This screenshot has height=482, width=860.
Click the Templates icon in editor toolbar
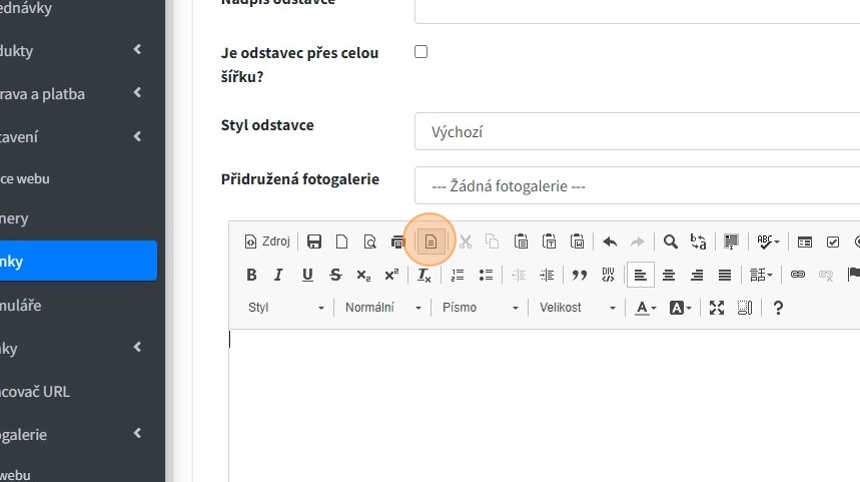[x=431, y=242]
